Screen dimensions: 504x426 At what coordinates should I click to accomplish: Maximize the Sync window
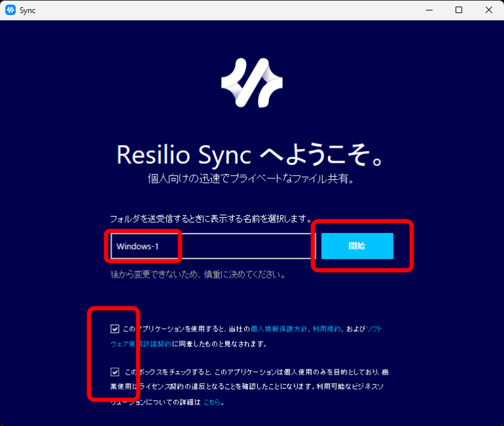(x=459, y=10)
